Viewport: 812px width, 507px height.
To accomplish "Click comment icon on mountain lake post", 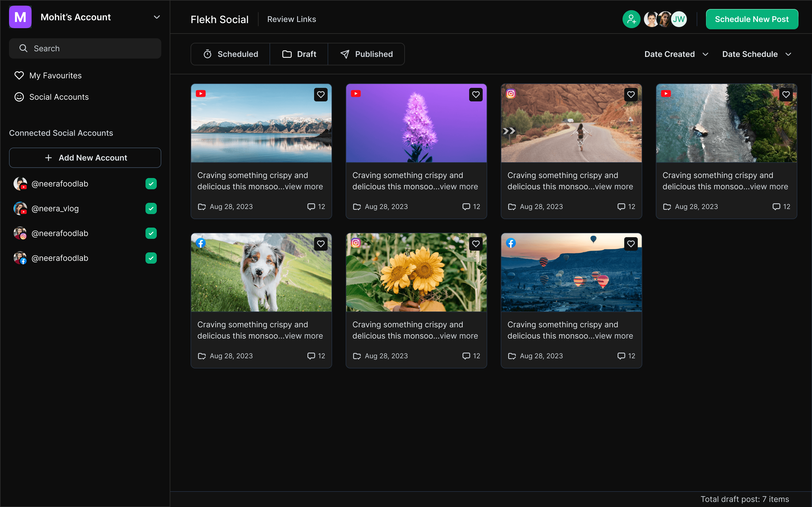I will [311, 206].
